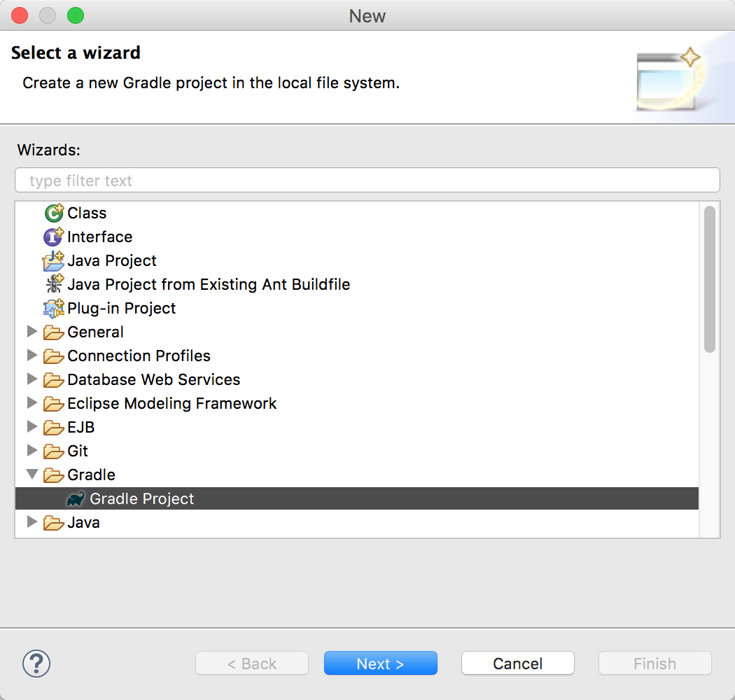Click the Ant icon for Java Project from Buildfile
Screen dimensions: 735x700
[54, 284]
